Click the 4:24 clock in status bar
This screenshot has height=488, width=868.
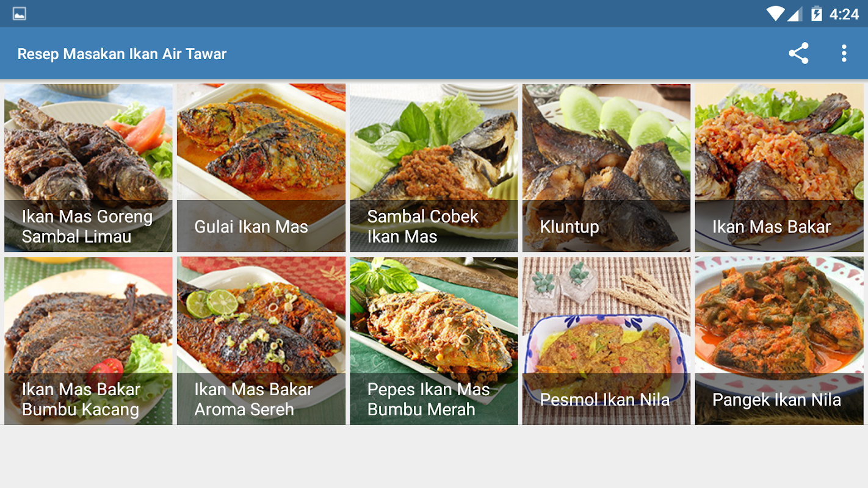844,14
